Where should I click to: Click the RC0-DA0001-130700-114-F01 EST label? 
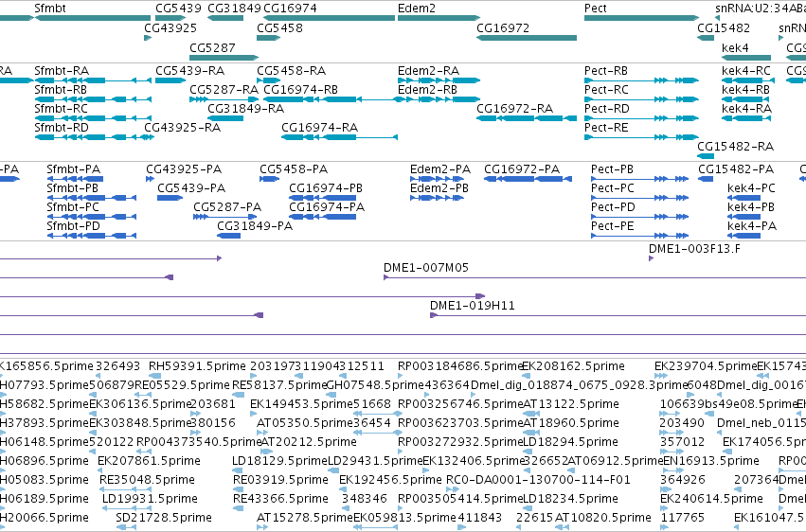coord(538,480)
